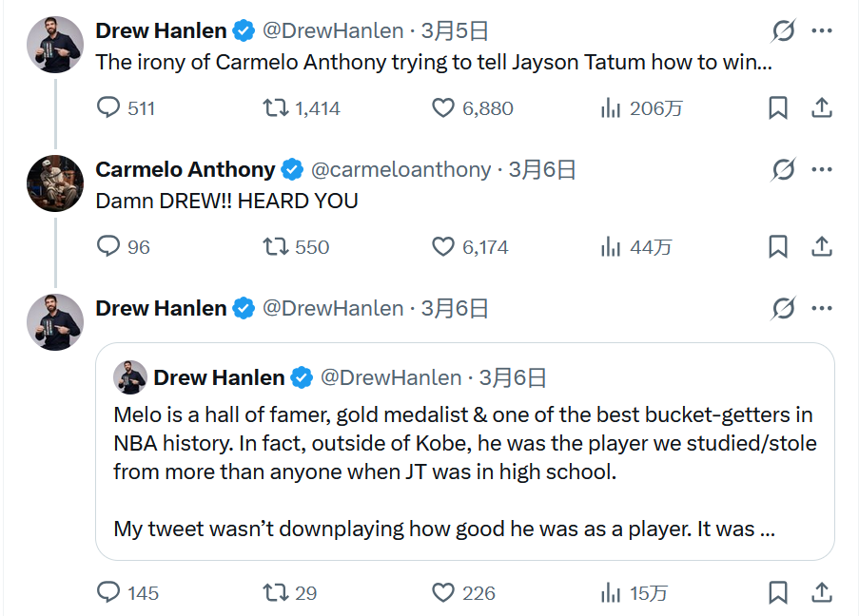The width and height of the screenshot is (859, 616).
Task: Open the 3月5日 timestamp on first tweet
Action: 455,31
